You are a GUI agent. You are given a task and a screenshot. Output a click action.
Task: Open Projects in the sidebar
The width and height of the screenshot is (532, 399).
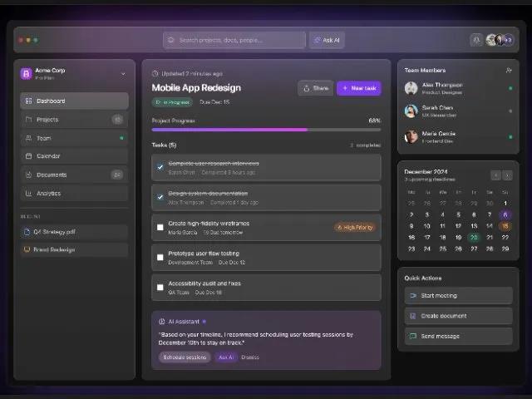point(74,120)
